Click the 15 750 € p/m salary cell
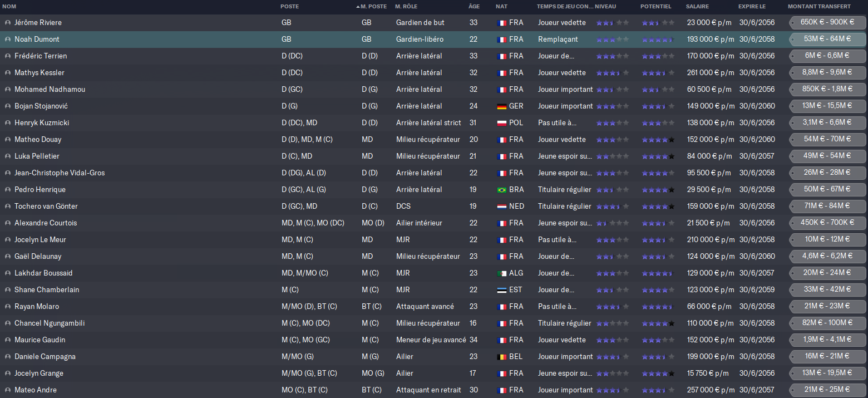 pyautogui.click(x=708, y=374)
